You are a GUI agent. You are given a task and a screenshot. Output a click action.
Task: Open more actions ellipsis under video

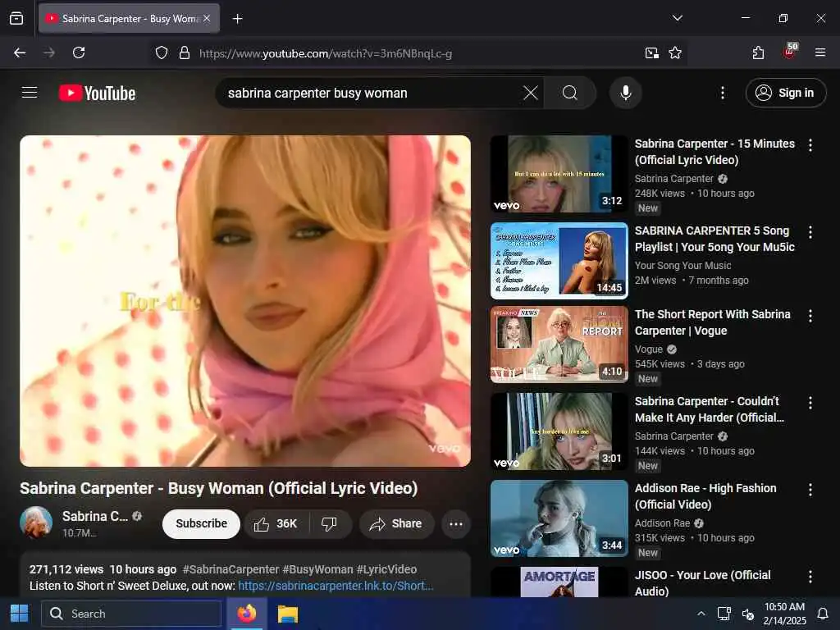[456, 524]
